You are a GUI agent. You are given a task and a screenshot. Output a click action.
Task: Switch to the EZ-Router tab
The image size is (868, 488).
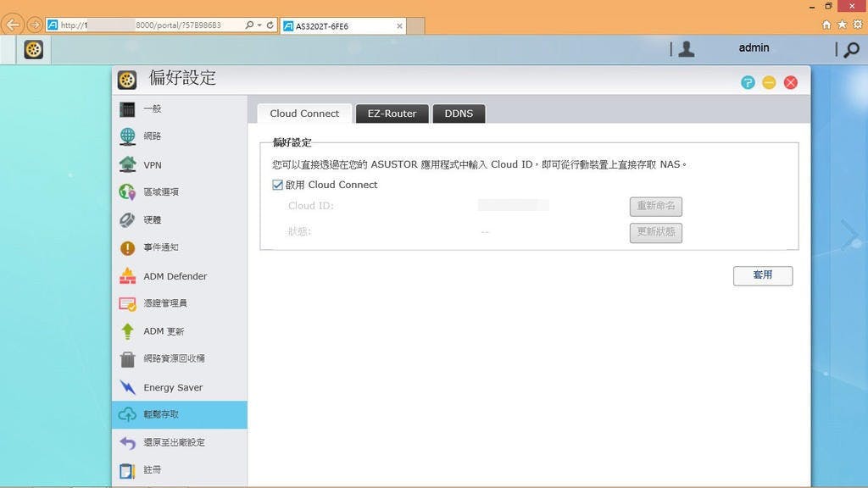[x=392, y=114]
